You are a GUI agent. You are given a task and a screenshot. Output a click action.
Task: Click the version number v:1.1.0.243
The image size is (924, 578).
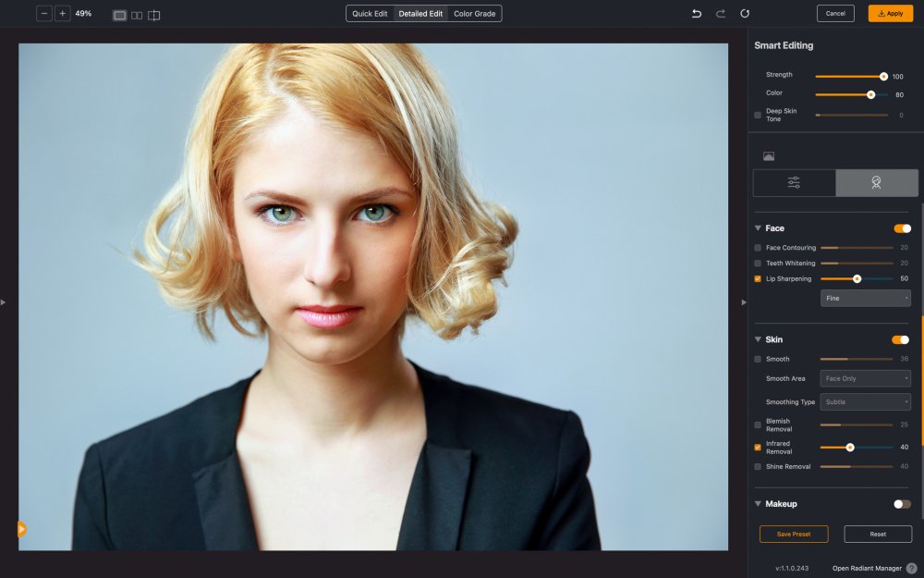click(x=792, y=568)
